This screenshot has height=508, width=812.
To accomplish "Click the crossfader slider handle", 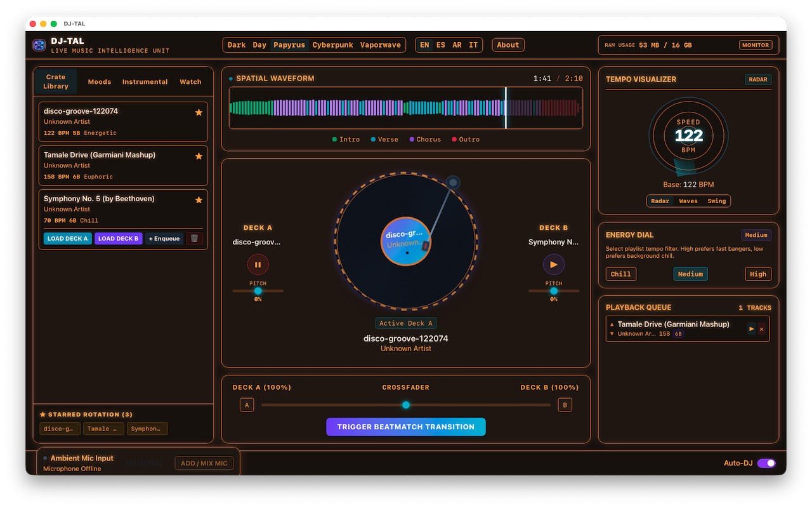I will (406, 405).
